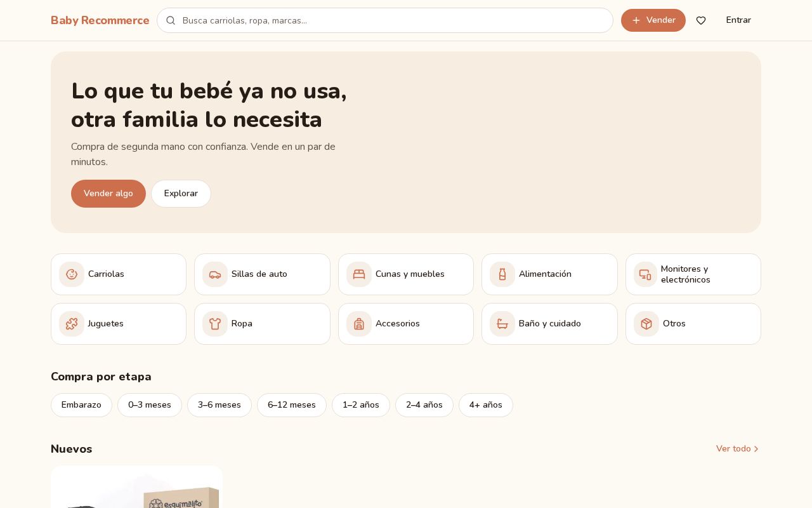This screenshot has height=508, width=812.
Task: Click the Monitores y electrónicos icon
Action: coord(645,274)
